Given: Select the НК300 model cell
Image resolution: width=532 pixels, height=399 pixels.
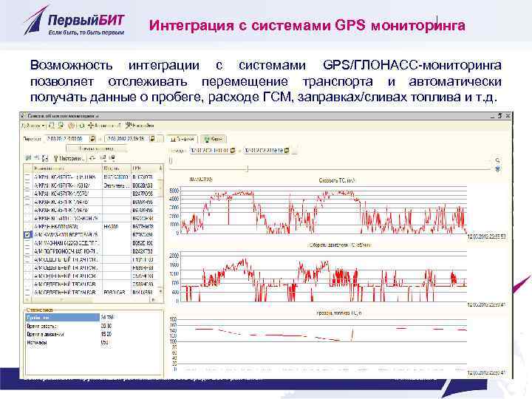Looking at the screenshot, I should pos(117,227).
